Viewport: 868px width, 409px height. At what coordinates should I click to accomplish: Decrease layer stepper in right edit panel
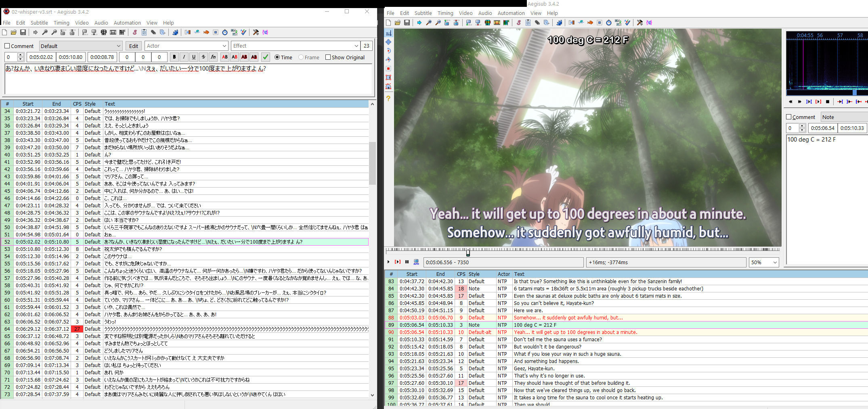click(802, 130)
